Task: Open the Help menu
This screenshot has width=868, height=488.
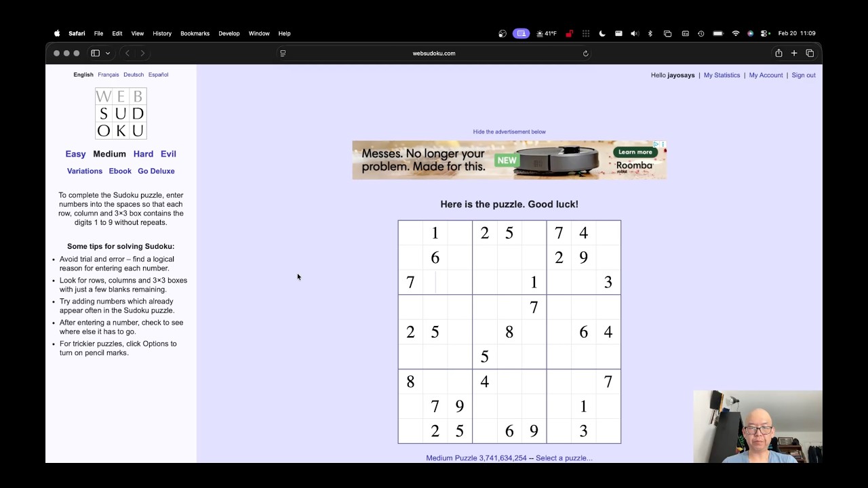Action: 284,33
